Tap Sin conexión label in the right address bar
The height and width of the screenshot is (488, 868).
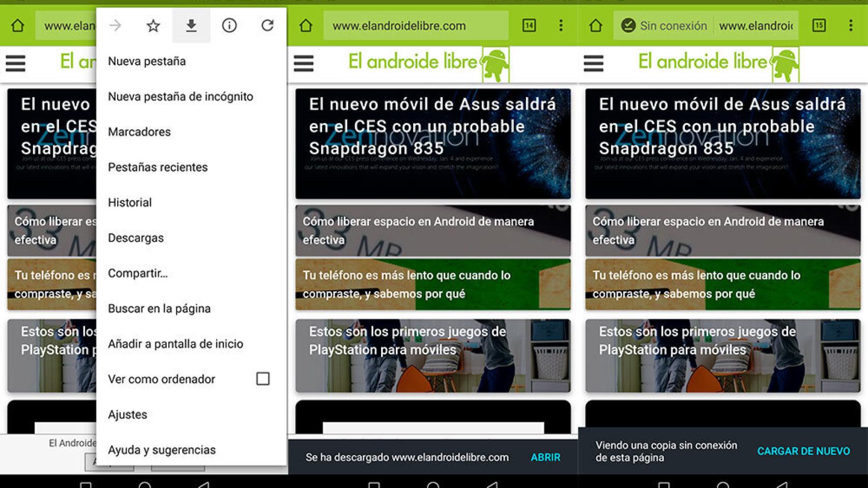click(673, 25)
